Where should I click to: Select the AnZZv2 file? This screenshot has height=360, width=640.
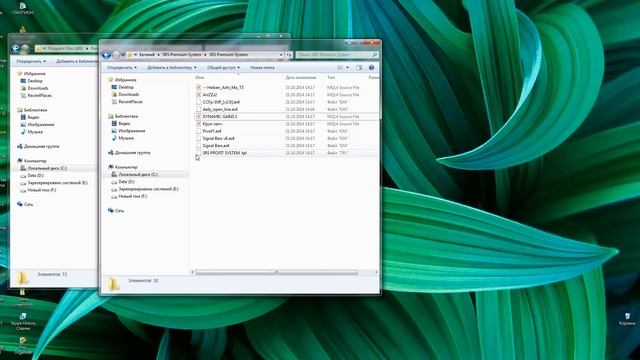click(x=210, y=95)
